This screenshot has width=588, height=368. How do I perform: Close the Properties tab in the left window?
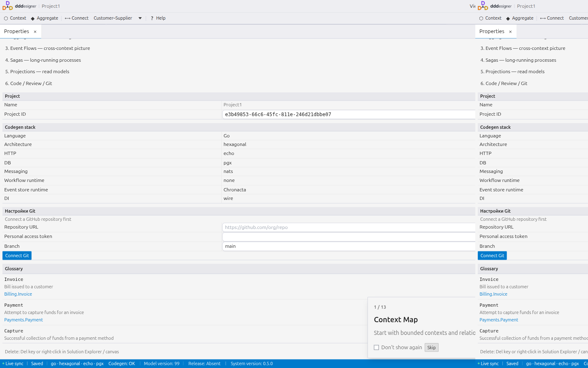point(35,31)
